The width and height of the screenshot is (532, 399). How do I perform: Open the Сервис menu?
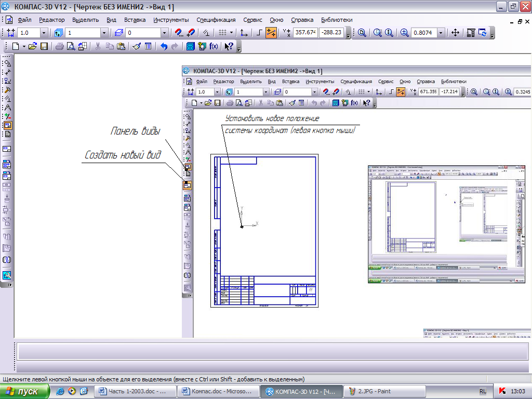pyautogui.click(x=252, y=20)
